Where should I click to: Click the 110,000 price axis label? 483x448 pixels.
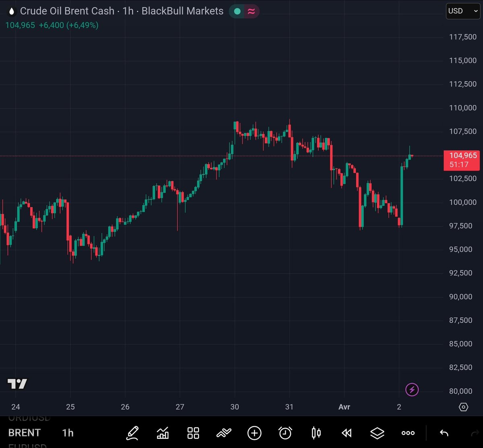click(x=463, y=108)
